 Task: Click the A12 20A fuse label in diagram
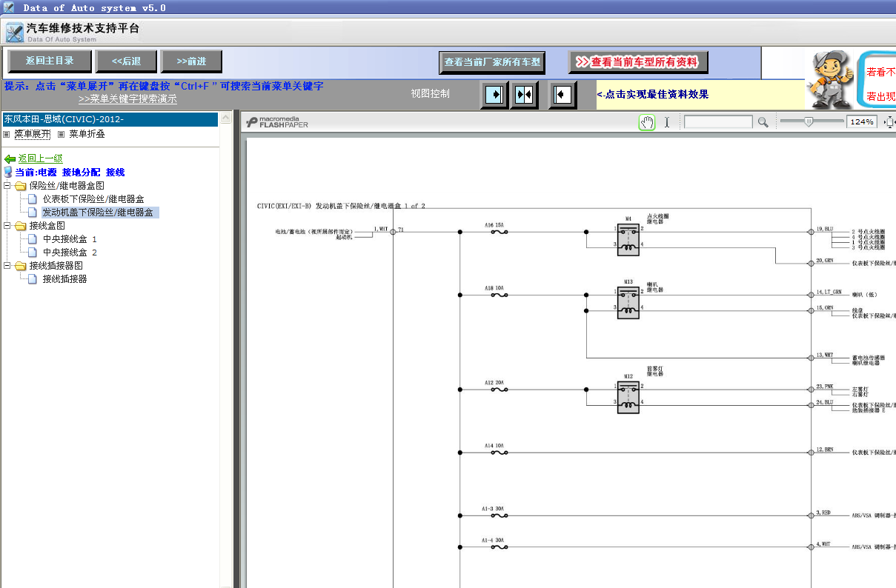494,383
